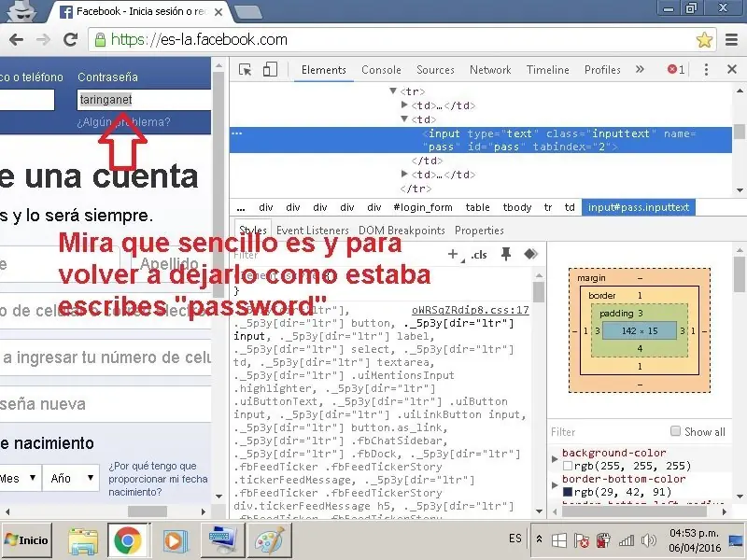
Task: Close the DevTools panel
Action: [x=732, y=69]
